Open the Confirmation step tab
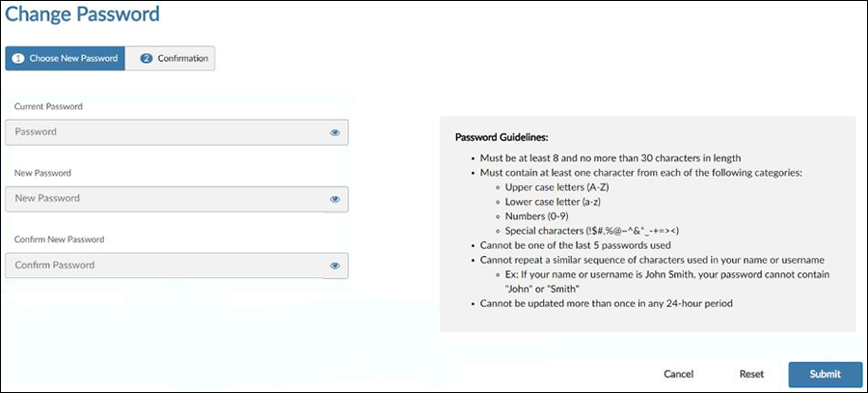This screenshot has width=868, height=393. 170,58
